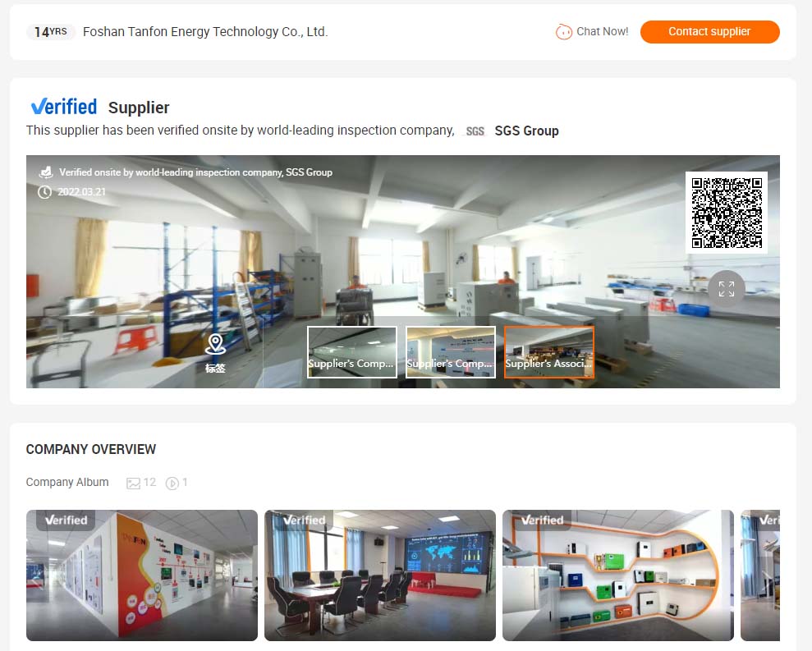Image resolution: width=812 pixels, height=651 pixels.
Task: Open Foshan Tanfon Energy Technology company name
Action: tap(205, 31)
